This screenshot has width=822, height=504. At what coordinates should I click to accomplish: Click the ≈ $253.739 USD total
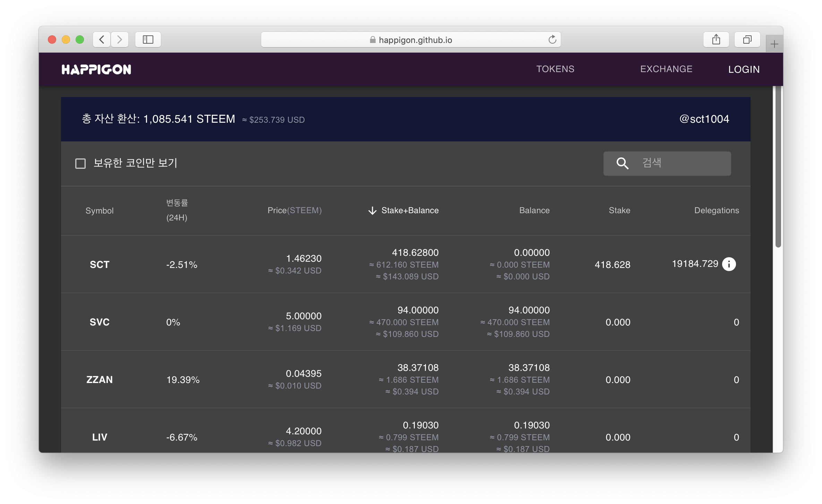point(273,120)
